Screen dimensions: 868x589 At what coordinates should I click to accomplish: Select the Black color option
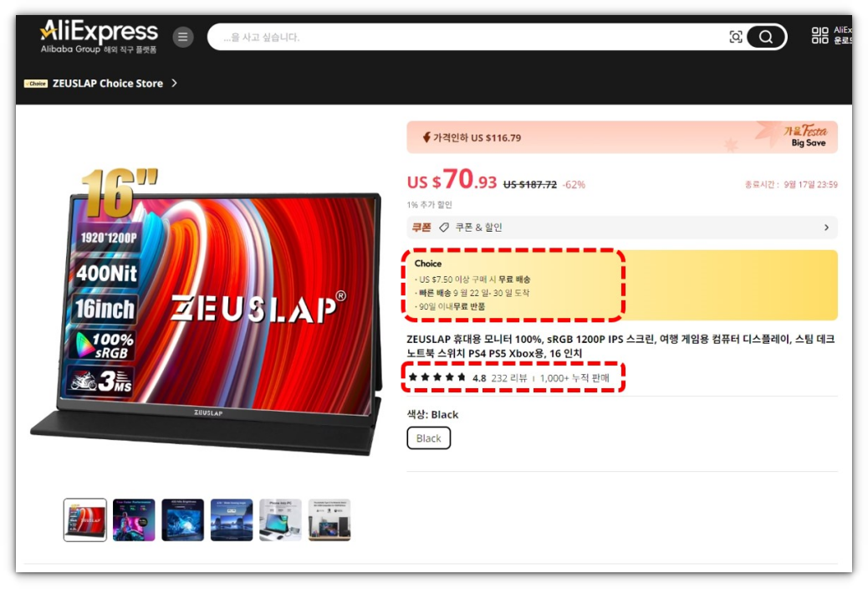point(428,438)
